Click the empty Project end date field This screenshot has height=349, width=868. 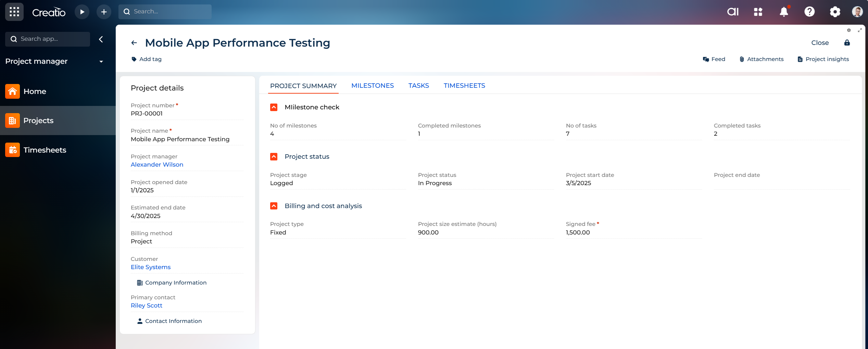[x=782, y=184]
